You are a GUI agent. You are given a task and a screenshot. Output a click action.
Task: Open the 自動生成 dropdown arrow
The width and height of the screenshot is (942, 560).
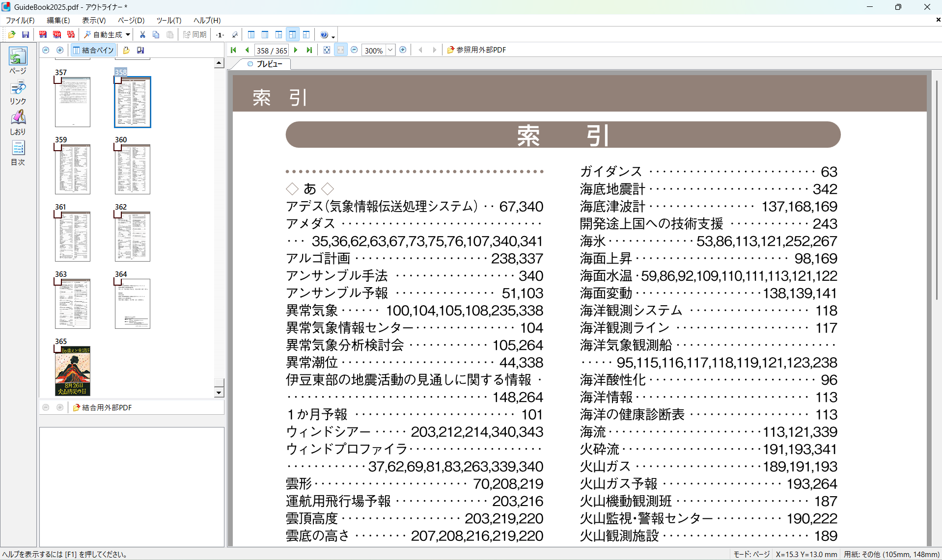click(x=128, y=35)
